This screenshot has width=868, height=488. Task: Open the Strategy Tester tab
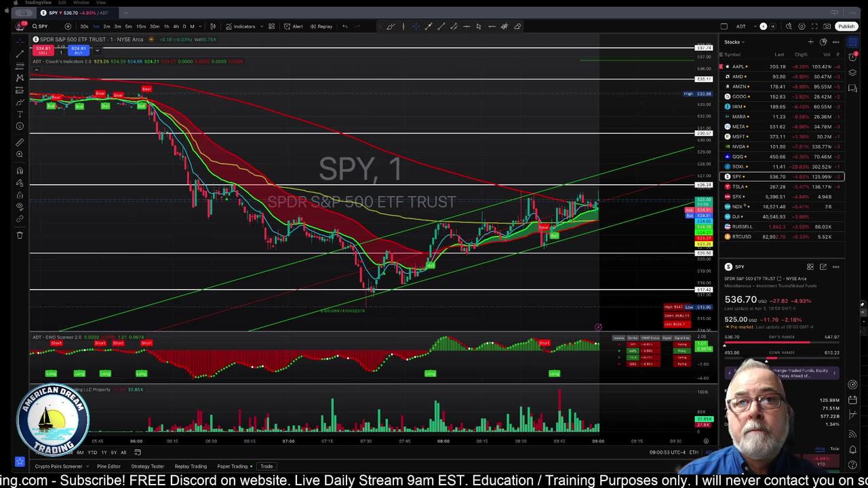coord(147,466)
